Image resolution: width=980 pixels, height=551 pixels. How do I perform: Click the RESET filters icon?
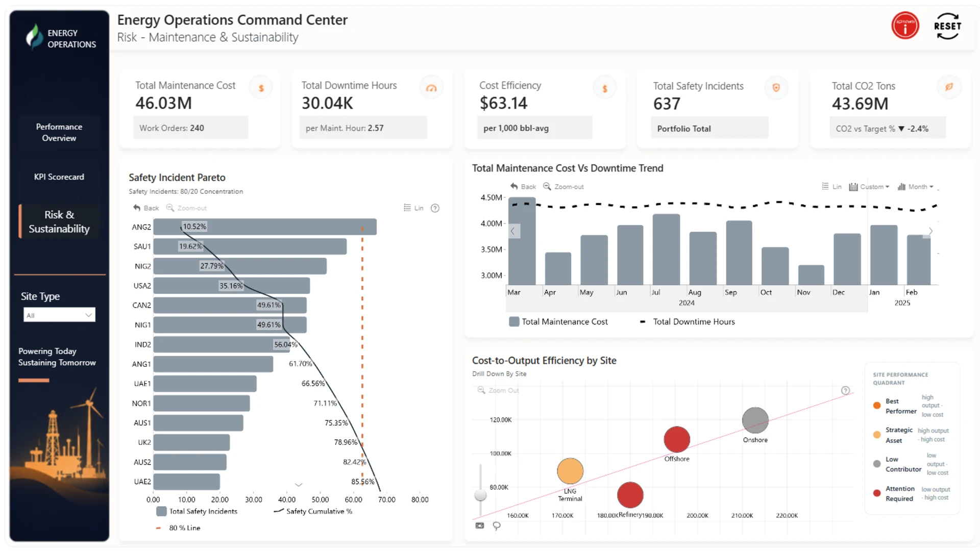coord(947,26)
